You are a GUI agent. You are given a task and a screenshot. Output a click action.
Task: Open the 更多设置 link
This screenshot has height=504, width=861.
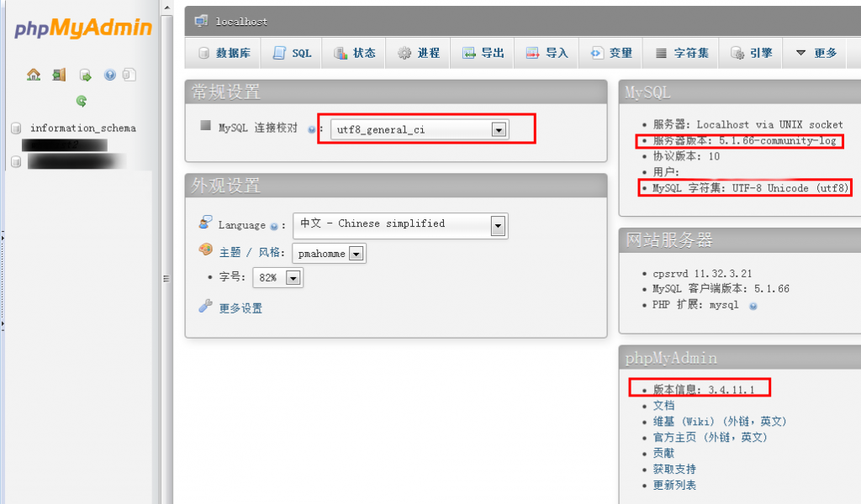tap(240, 308)
